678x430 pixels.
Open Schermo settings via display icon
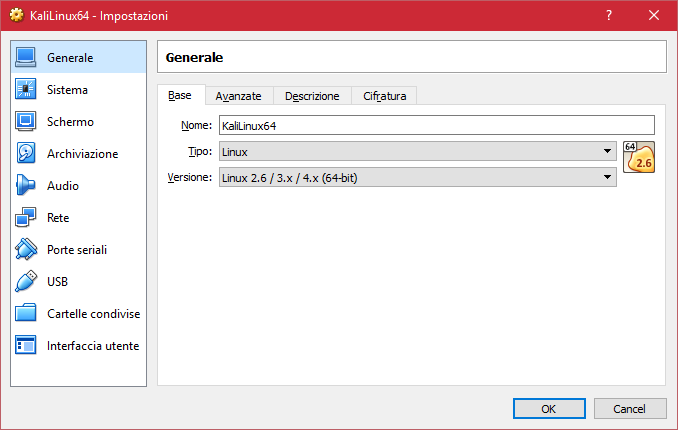coord(26,121)
